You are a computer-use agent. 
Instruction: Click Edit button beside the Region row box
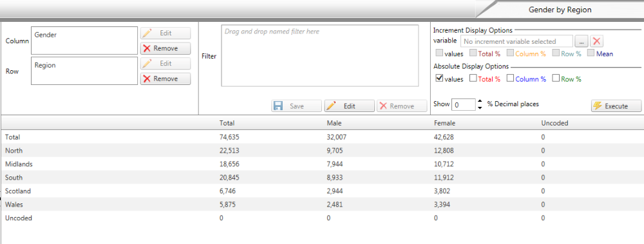166,64
